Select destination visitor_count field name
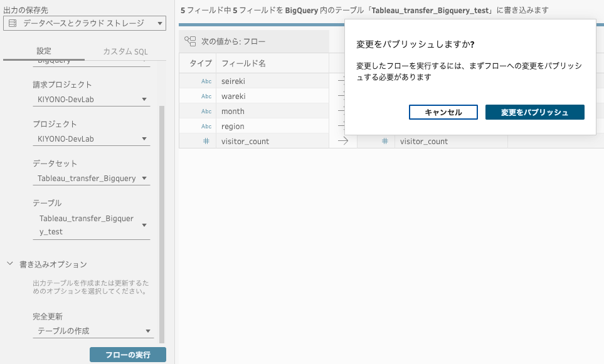The image size is (604, 364). pyautogui.click(x=424, y=141)
